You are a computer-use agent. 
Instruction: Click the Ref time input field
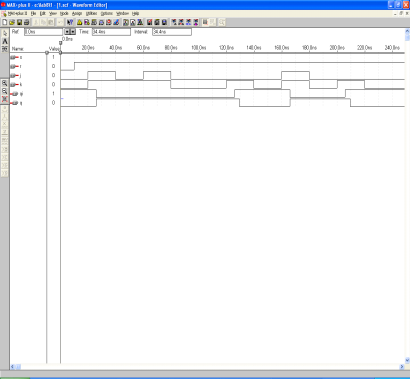43,32
